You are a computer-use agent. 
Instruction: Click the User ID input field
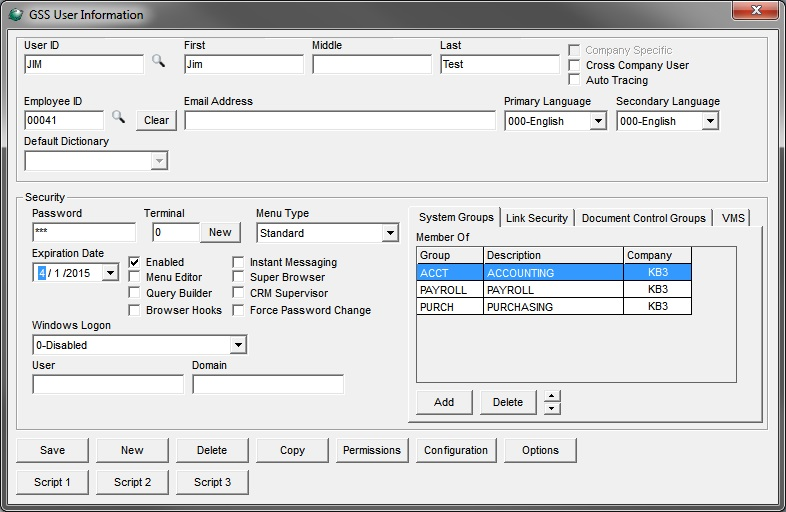[x=84, y=64]
